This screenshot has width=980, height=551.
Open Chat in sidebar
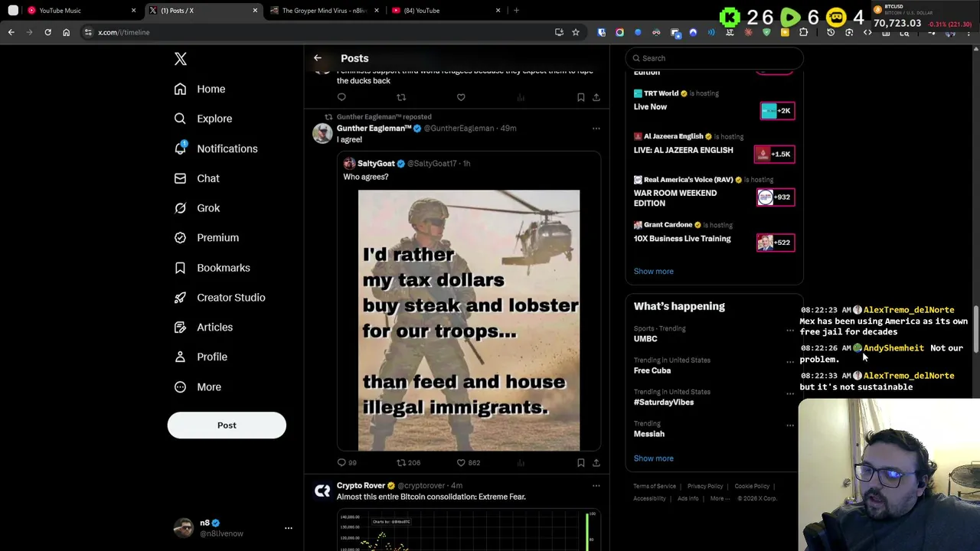[197, 178]
